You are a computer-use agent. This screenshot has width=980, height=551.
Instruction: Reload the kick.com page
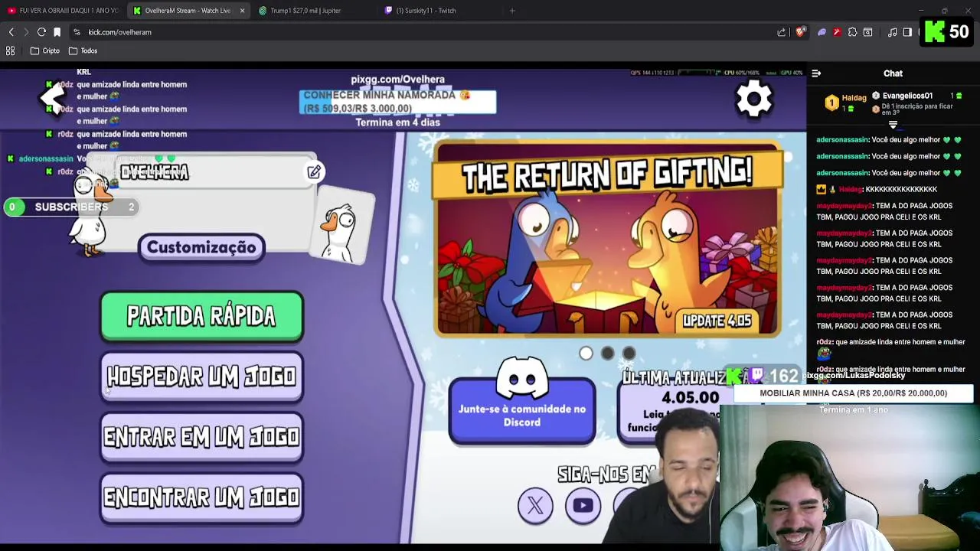click(x=41, y=32)
